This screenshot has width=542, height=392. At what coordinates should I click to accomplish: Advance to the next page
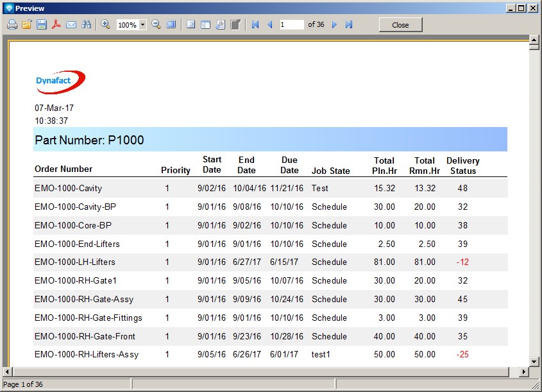tap(334, 24)
